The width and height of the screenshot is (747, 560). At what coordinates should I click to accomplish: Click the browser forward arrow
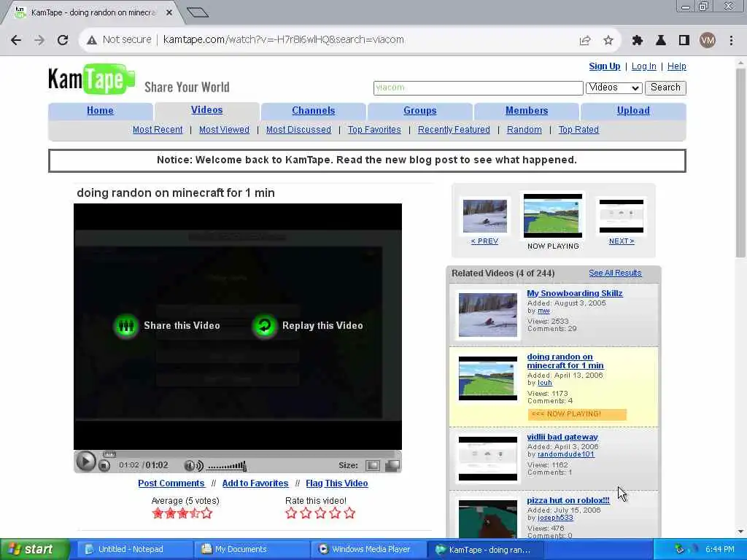point(39,40)
